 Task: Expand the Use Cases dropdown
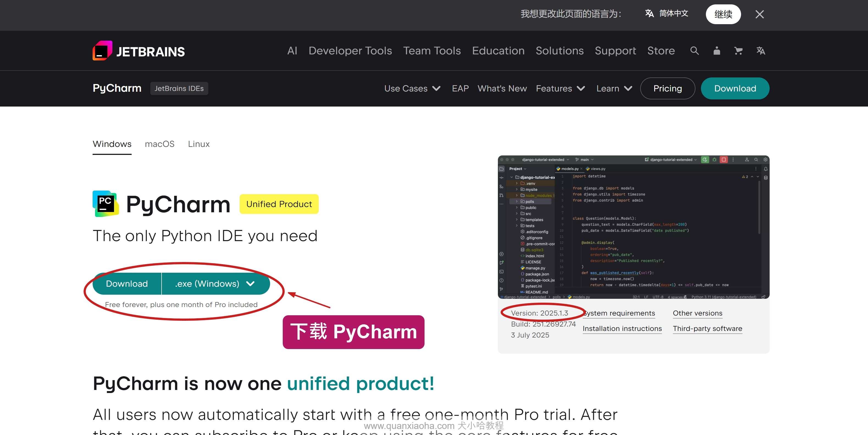(412, 88)
